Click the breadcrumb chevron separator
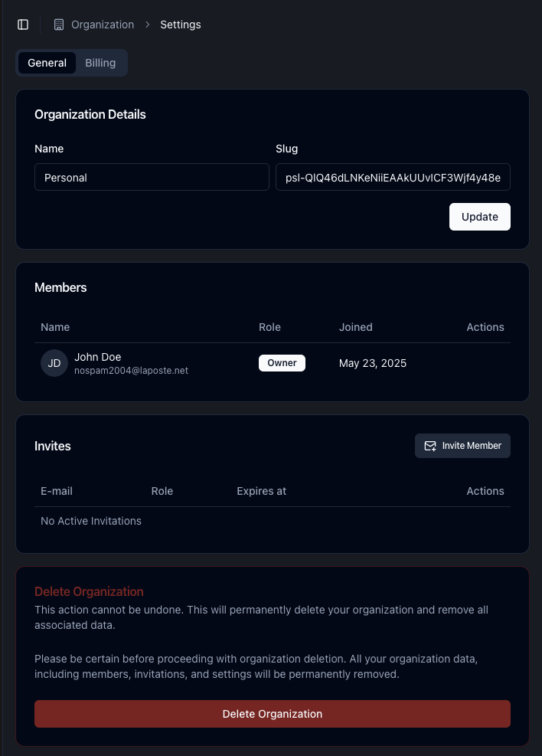 [147, 25]
